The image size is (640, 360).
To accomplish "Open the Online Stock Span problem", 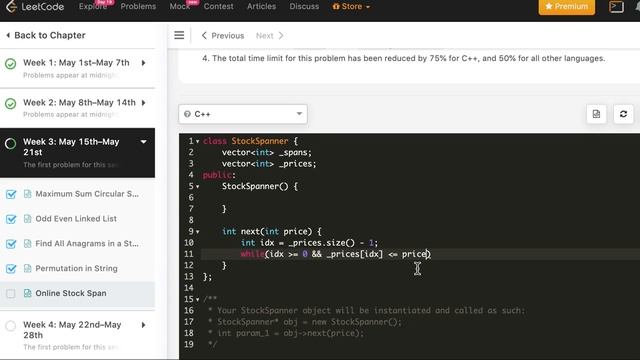I will (x=71, y=293).
